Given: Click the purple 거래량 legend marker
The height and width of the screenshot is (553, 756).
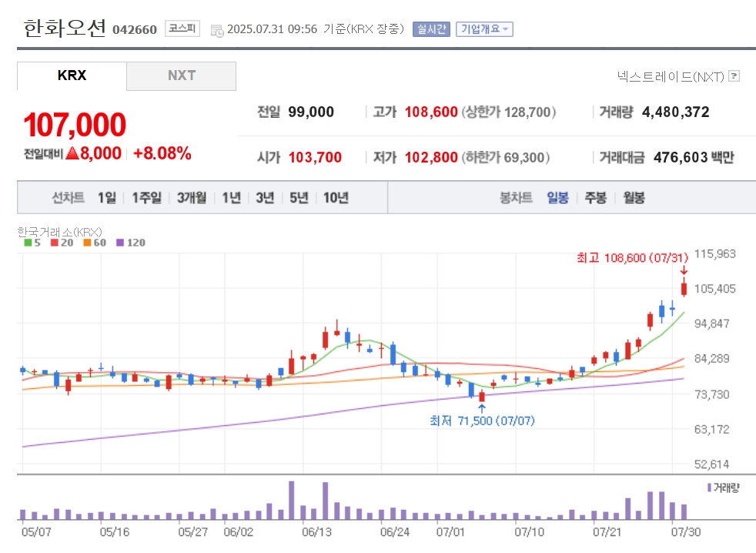Looking at the screenshot, I should click(709, 488).
